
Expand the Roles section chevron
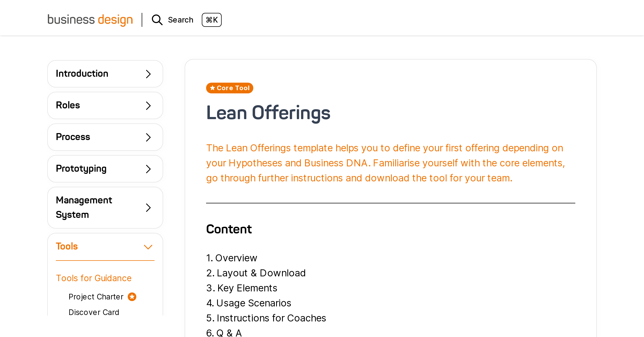click(148, 105)
